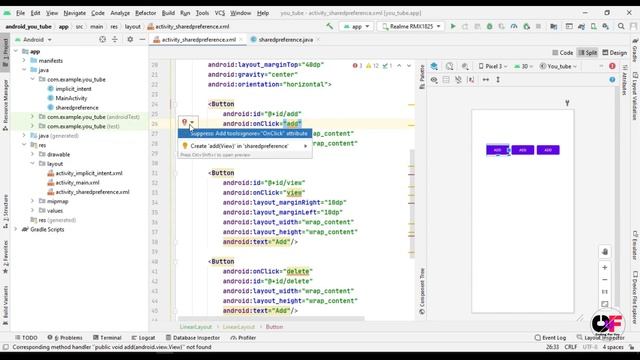Open the You_tube theme dropdown
The height and width of the screenshot is (360, 640).
click(x=558, y=66)
